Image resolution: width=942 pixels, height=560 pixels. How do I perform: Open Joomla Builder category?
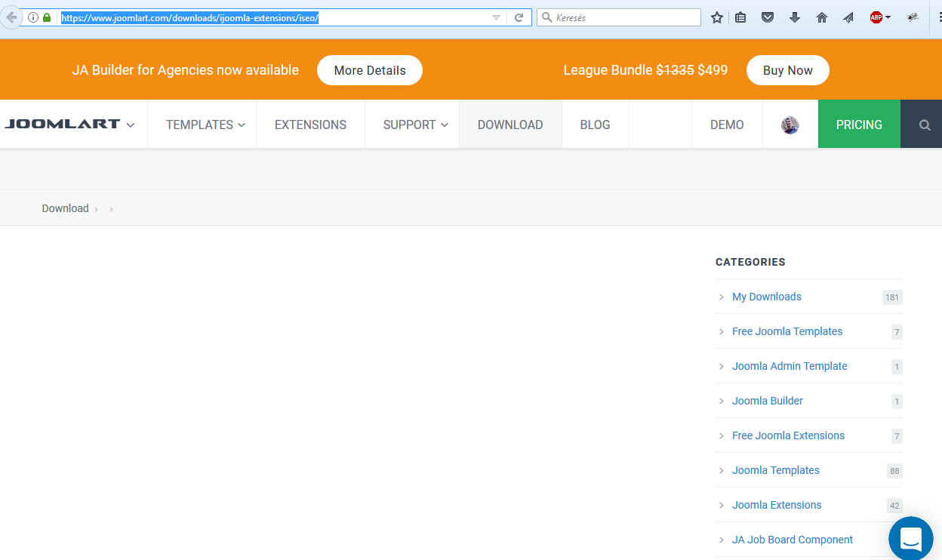coord(768,401)
